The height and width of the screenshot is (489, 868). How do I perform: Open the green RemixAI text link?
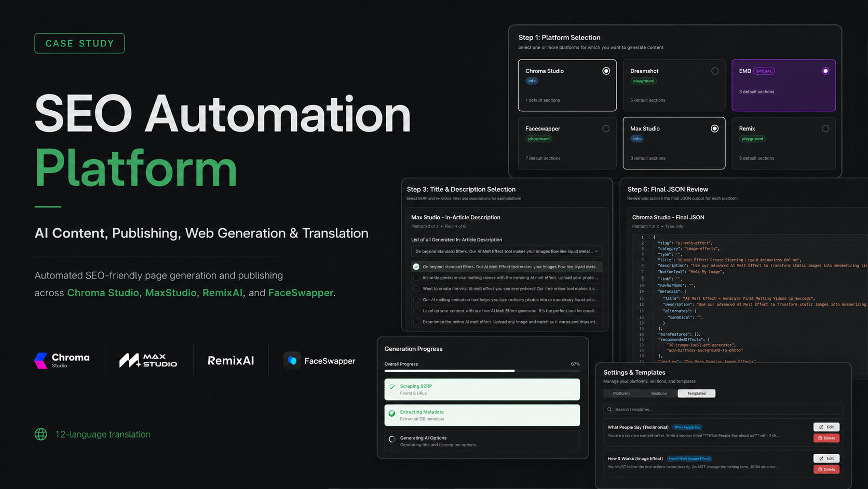click(222, 293)
